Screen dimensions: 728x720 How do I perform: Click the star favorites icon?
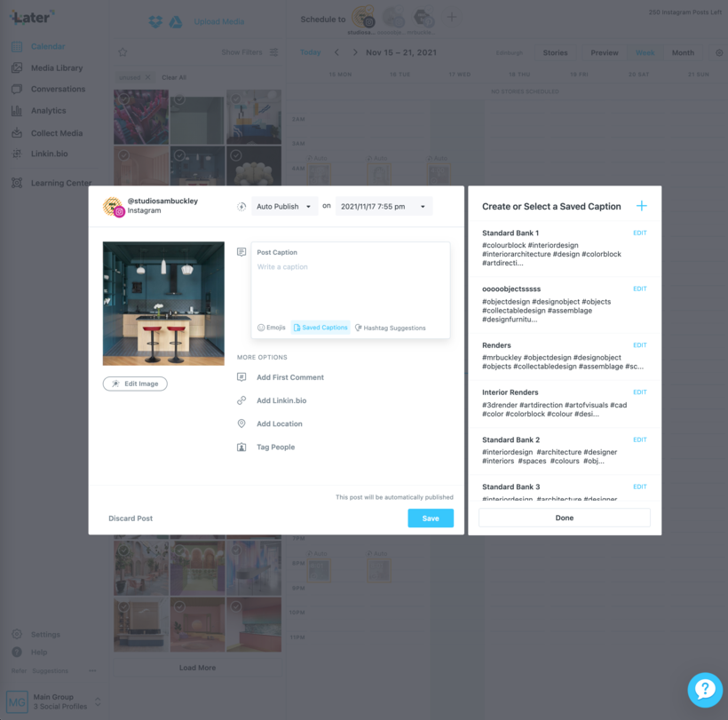(x=123, y=52)
